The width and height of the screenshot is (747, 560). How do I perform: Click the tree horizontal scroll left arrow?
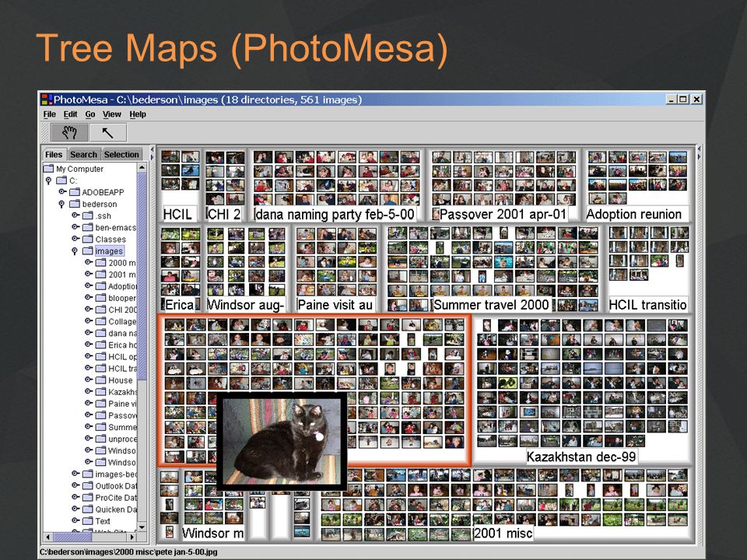(47, 537)
